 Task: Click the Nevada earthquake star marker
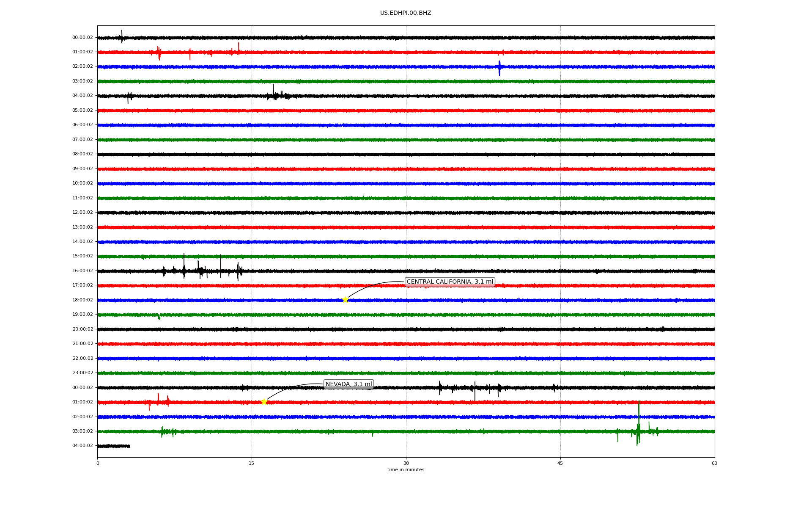point(264,402)
